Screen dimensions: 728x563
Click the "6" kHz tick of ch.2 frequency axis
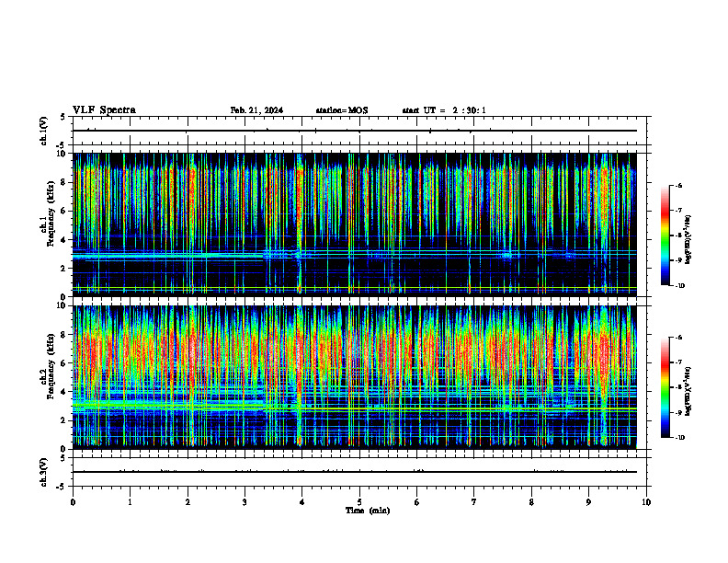pyautogui.click(x=64, y=363)
